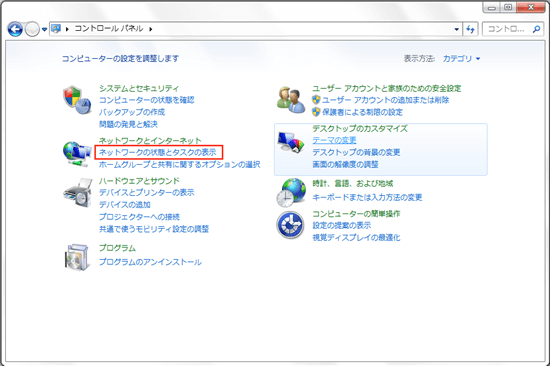
Task: Click the Control Panel icon in address bar
Action: (56, 28)
